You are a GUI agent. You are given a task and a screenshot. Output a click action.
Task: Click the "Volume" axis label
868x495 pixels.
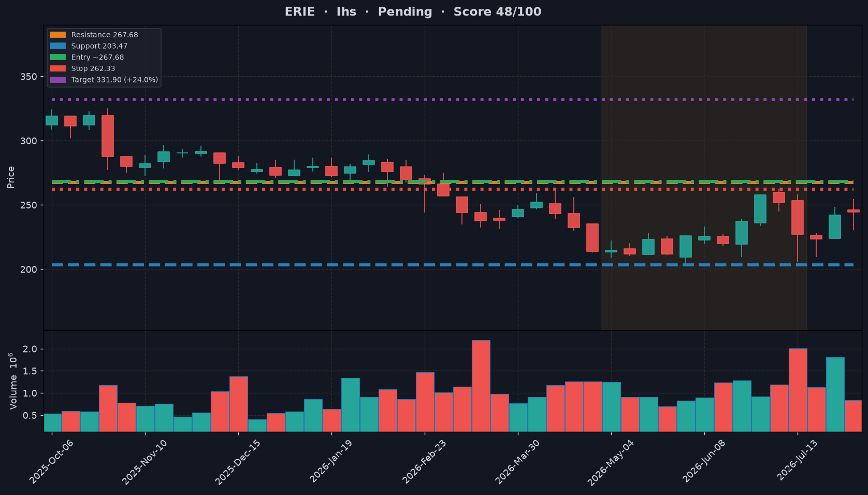(13, 392)
